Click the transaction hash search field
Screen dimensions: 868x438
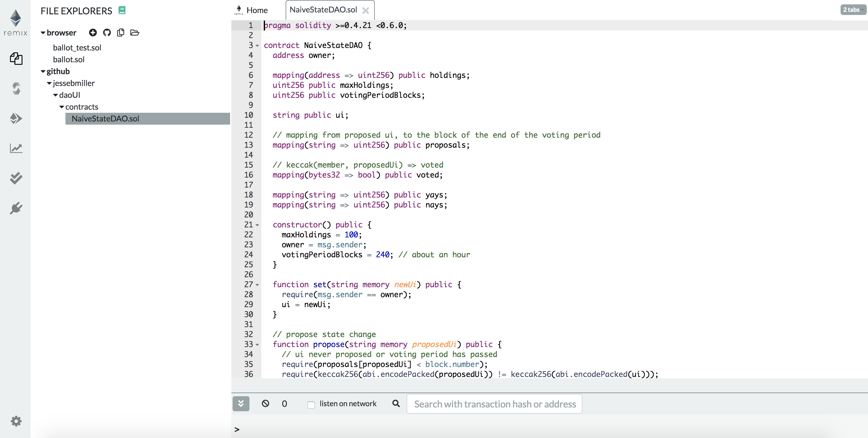pos(494,404)
